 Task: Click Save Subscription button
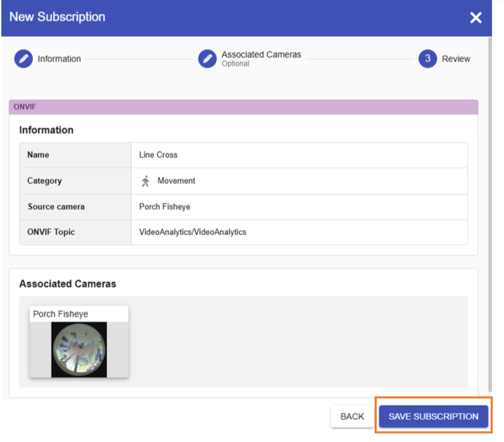433,416
